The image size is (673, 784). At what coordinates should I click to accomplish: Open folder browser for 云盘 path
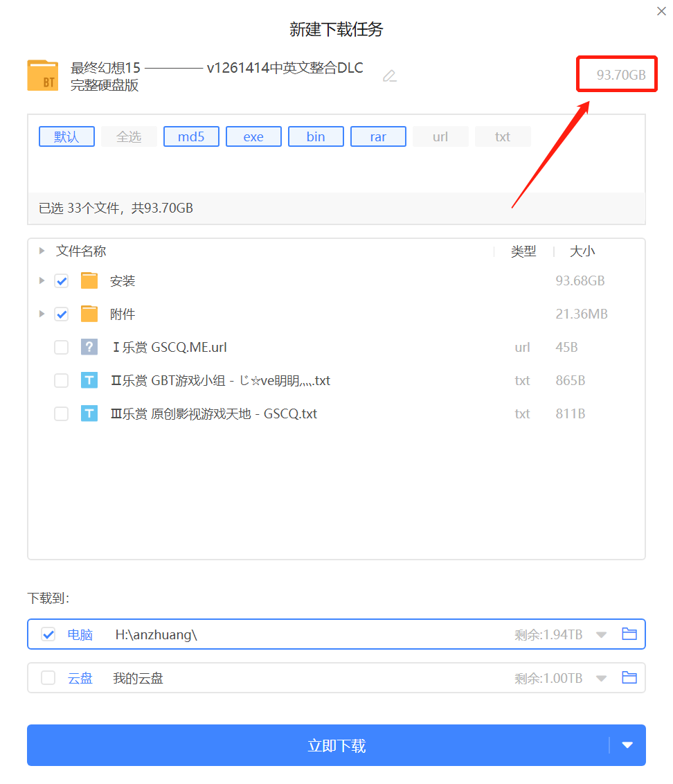point(629,677)
